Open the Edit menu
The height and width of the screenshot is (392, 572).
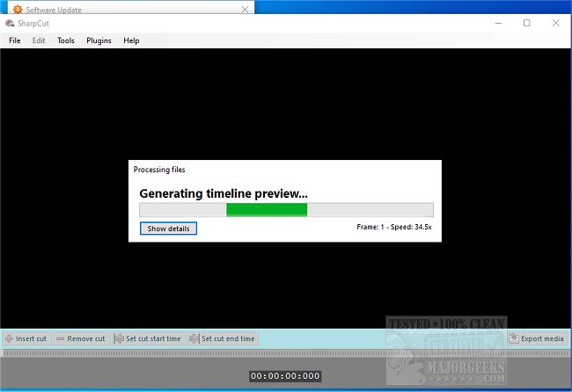pos(39,40)
